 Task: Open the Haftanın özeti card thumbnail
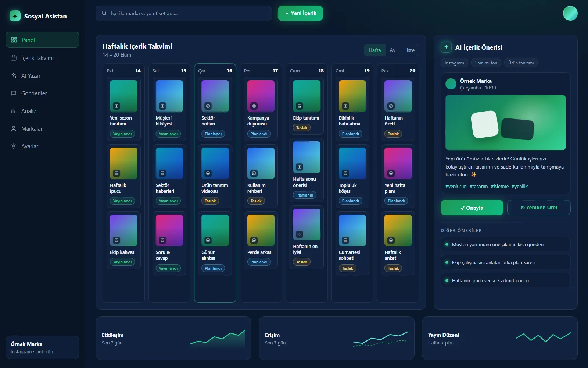[x=398, y=96]
